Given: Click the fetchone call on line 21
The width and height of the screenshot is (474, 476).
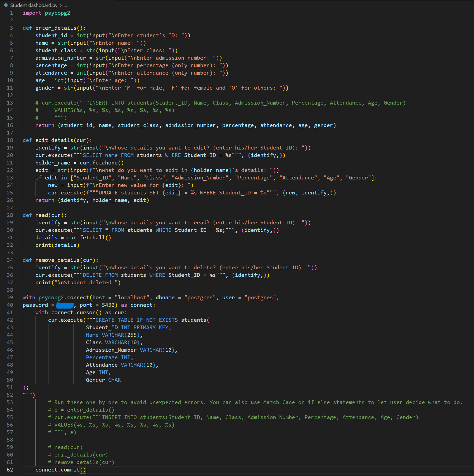Looking at the screenshot, I should [x=105, y=163].
